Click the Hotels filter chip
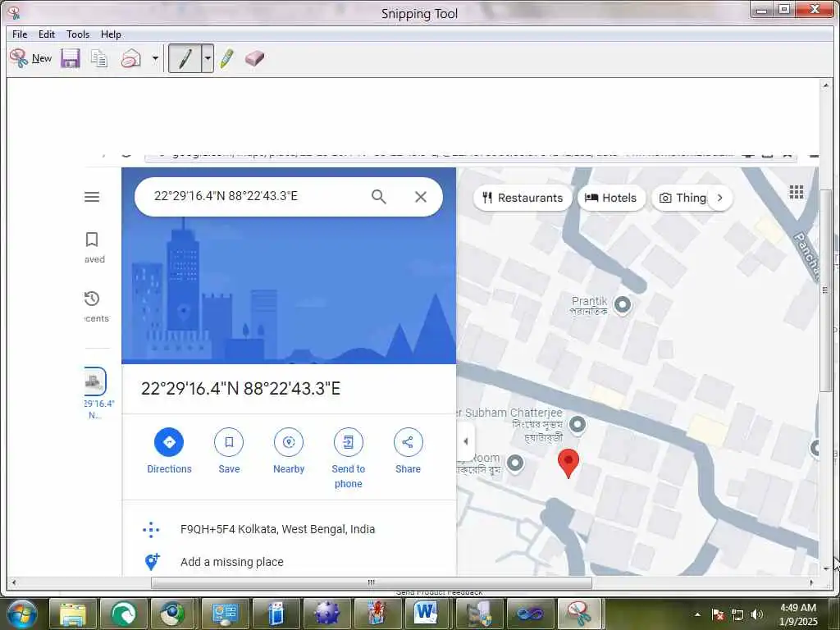840x630 pixels. coord(610,198)
